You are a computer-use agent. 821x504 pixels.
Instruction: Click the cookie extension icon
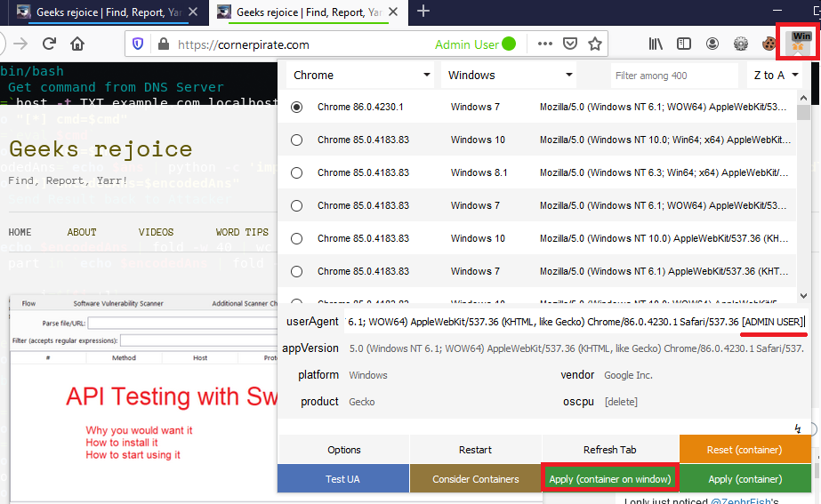[767, 44]
